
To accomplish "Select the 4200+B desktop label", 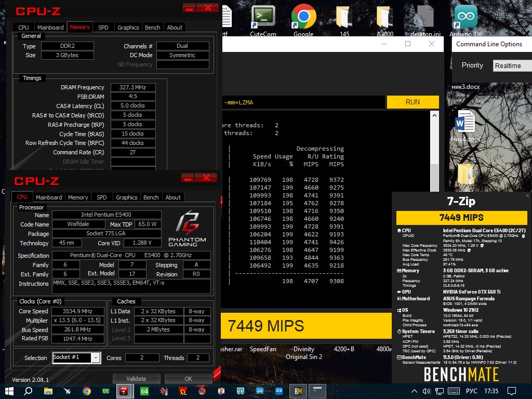I will coord(344,349).
